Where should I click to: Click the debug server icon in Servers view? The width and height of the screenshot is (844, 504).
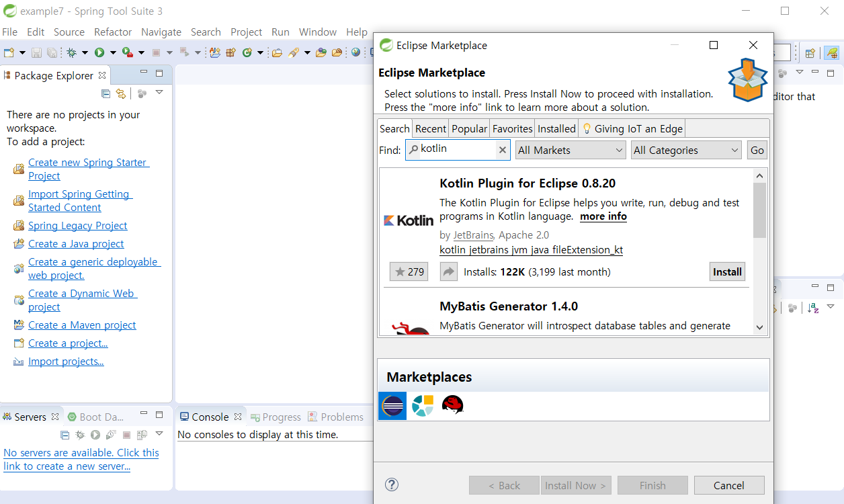(x=80, y=435)
